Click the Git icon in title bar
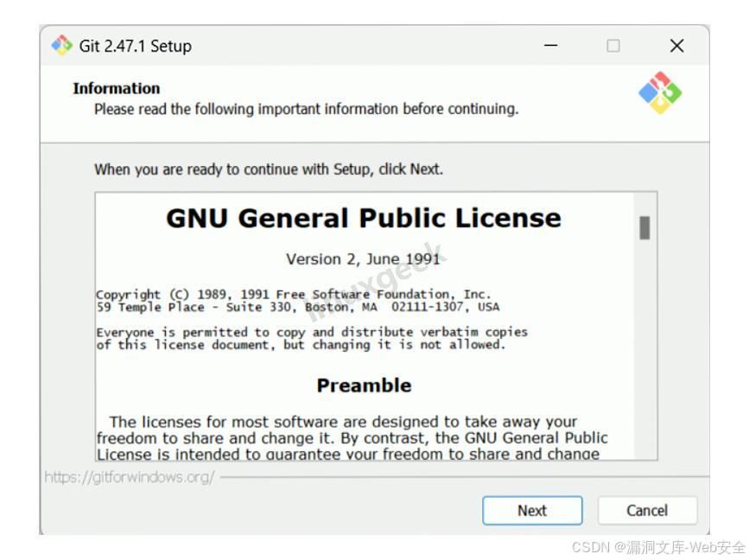The width and height of the screenshot is (749, 560). tap(61, 46)
